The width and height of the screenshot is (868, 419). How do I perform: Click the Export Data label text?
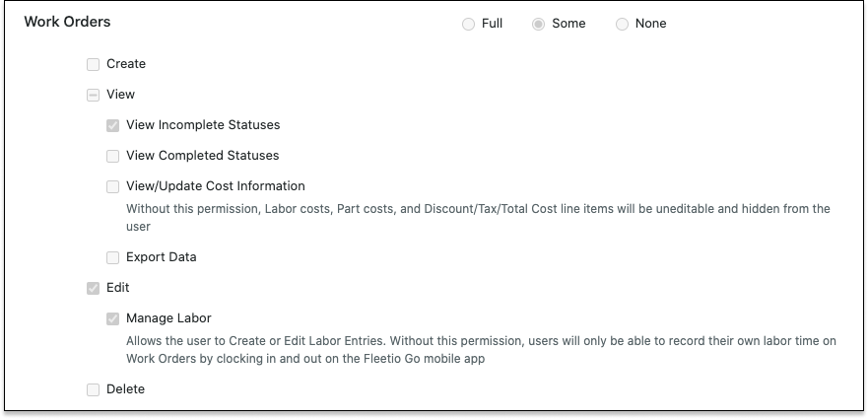(162, 257)
